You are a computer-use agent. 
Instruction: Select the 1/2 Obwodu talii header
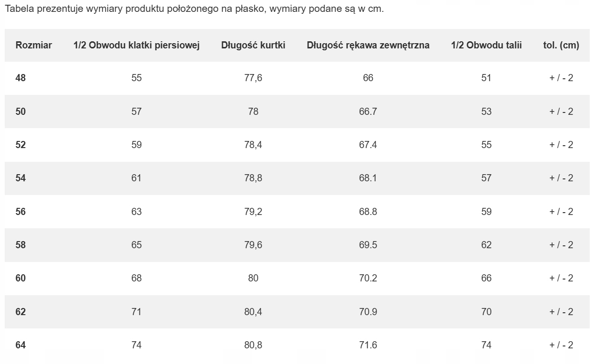pyautogui.click(x=486, y=45)
